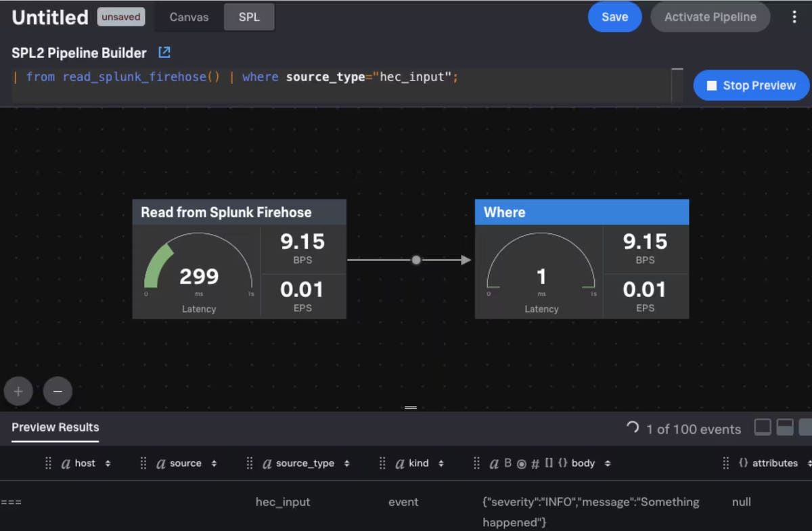Grab the attributes column drag handle
812x531 pixels.
pos(725,463)
